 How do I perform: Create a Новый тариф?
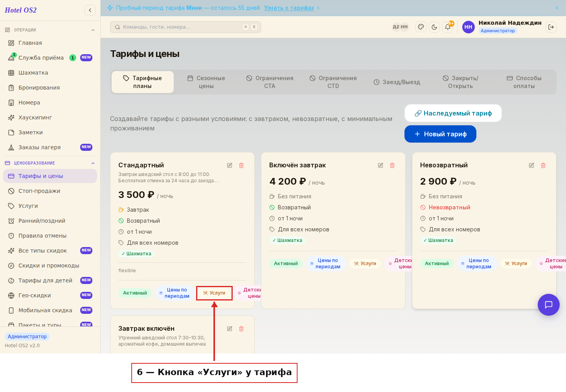click(440, 134)
